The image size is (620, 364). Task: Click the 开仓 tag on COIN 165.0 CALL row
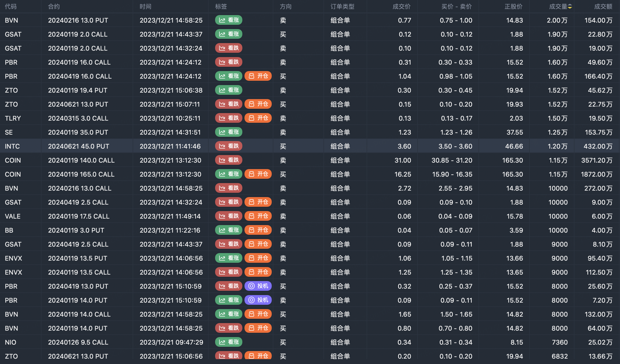pos(258,174)
